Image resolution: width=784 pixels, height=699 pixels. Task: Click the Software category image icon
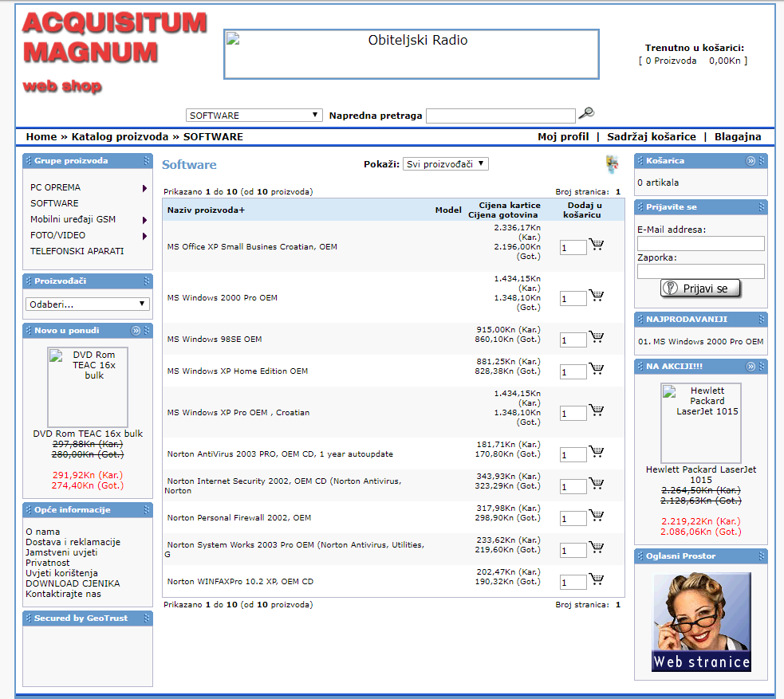(612, 165)
